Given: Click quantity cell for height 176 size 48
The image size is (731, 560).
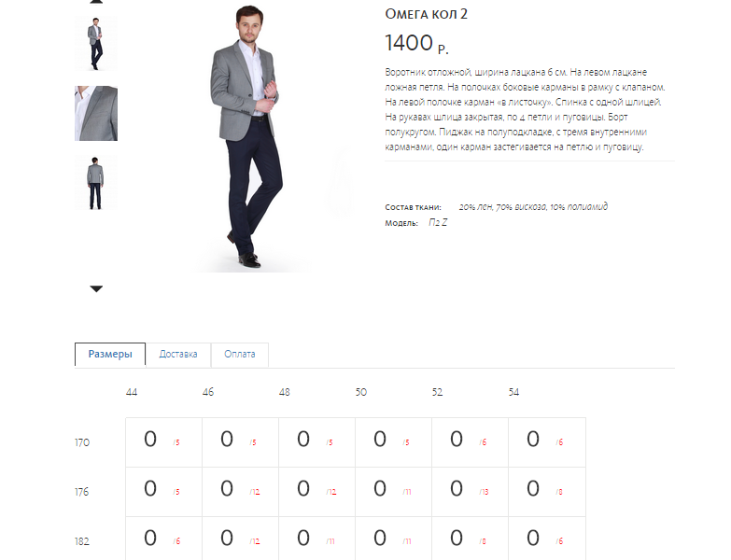Looking at the screenshot, I should [x=316, y=492].
